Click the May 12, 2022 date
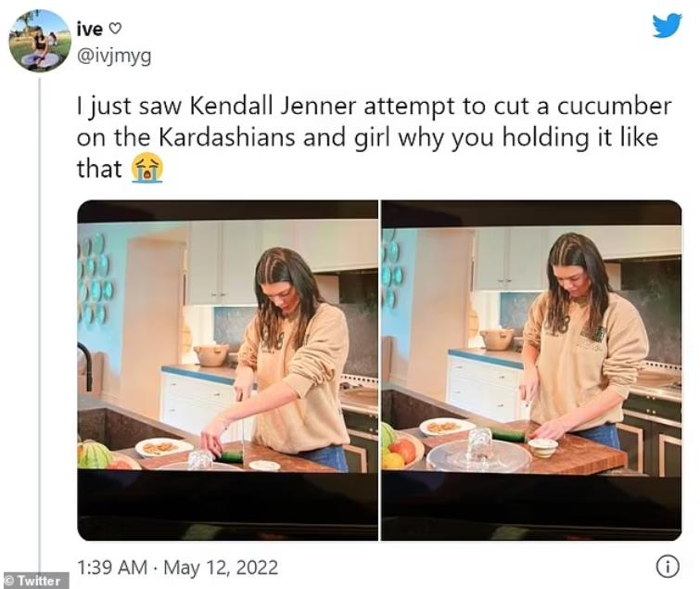Screen dimensions: 700x589 (x=221, y=568)
